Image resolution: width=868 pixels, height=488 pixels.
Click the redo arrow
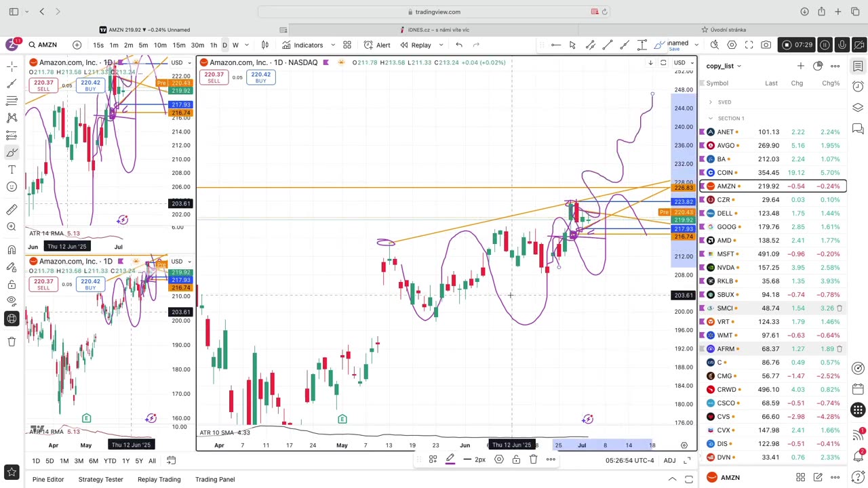click(x=476, y=45)
